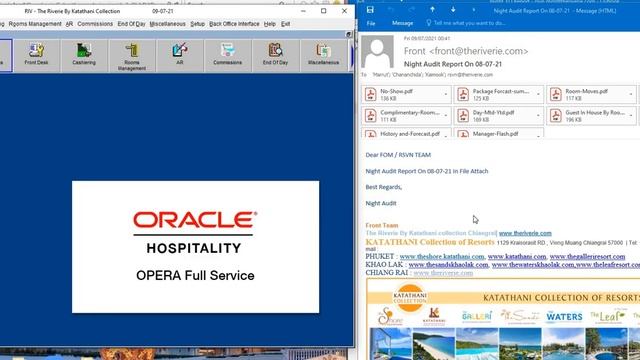Go to previous item arrow in Outlook
This screenshot has height=360, width=640.
tap(432, 9)
